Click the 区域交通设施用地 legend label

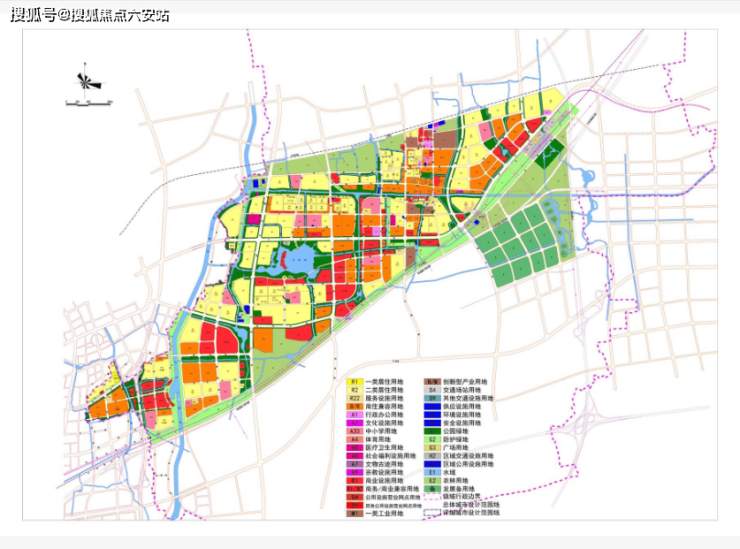(468, 456)
